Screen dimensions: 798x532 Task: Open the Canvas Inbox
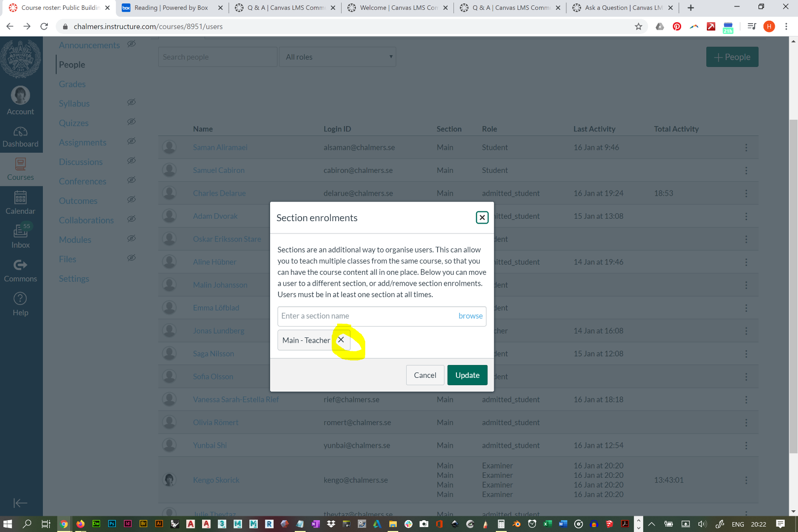tap(21, 236)
